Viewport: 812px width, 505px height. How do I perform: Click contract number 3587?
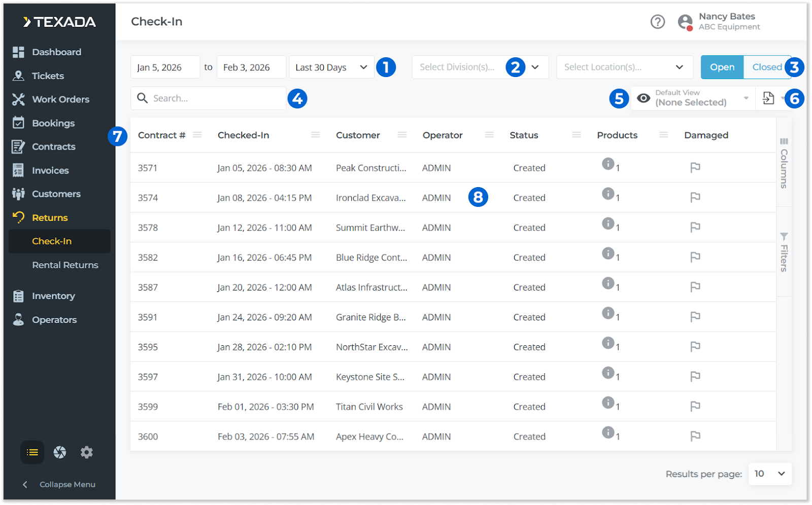pyautogui.click(x=148, y=287)
